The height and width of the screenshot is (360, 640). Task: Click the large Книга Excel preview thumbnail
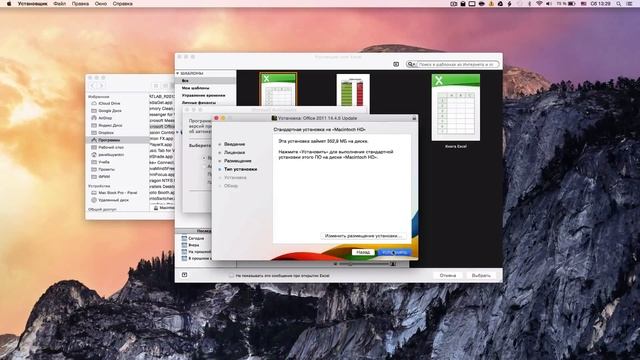[456, 107]
